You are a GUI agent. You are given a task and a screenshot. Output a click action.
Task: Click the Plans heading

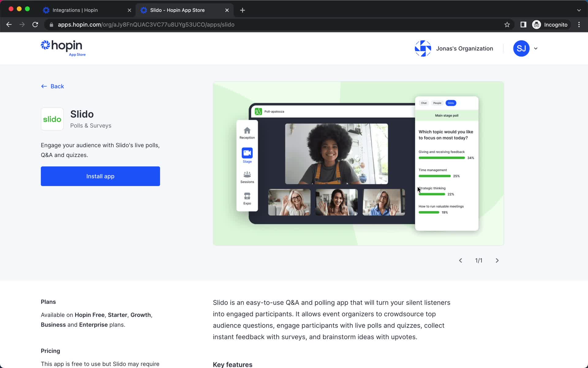[x=48, y=302]
